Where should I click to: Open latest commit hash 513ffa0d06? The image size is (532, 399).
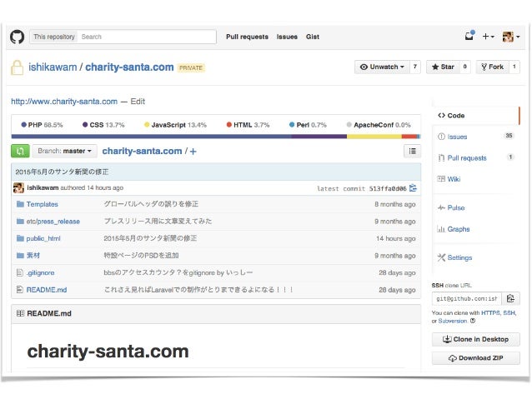(x=388, y=188)
